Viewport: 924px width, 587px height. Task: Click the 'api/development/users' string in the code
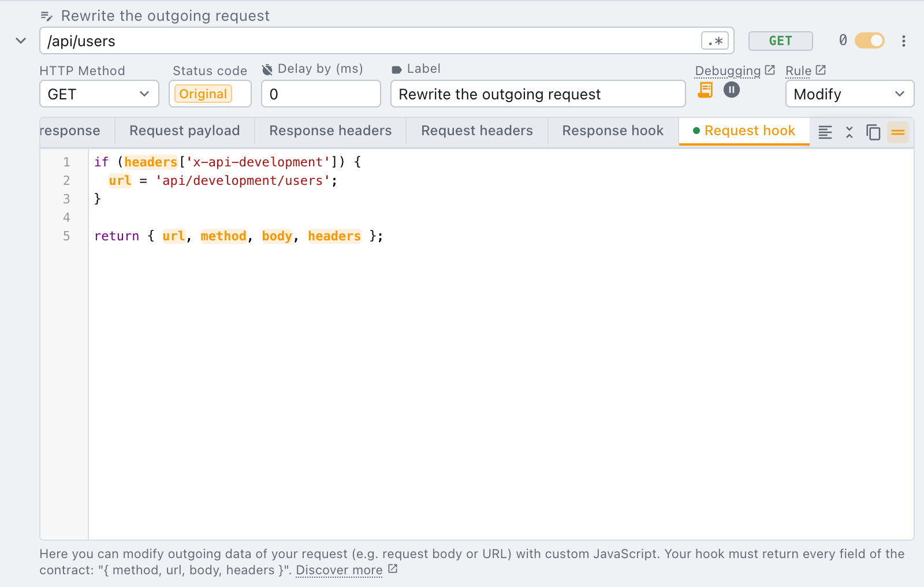tap(243, 181)
